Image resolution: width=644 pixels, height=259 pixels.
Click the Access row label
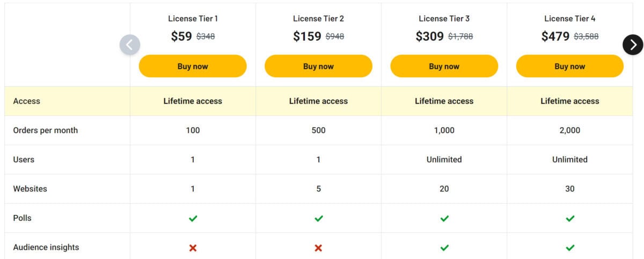(26, 101)
